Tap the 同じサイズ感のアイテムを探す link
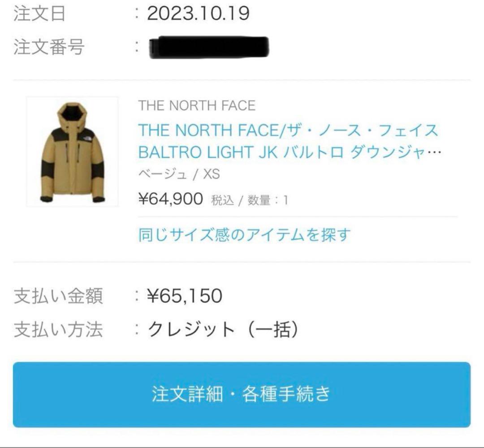The image size is (484, 448). coord(245,235)
